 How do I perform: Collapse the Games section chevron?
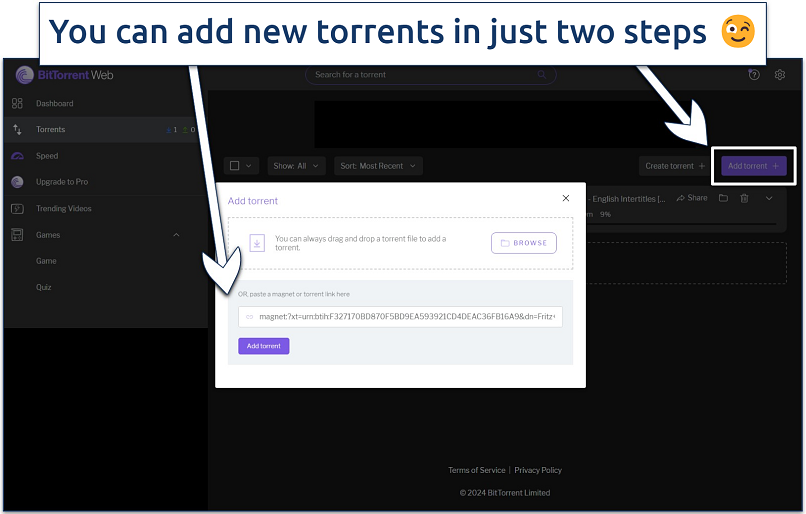pos(176,235)
